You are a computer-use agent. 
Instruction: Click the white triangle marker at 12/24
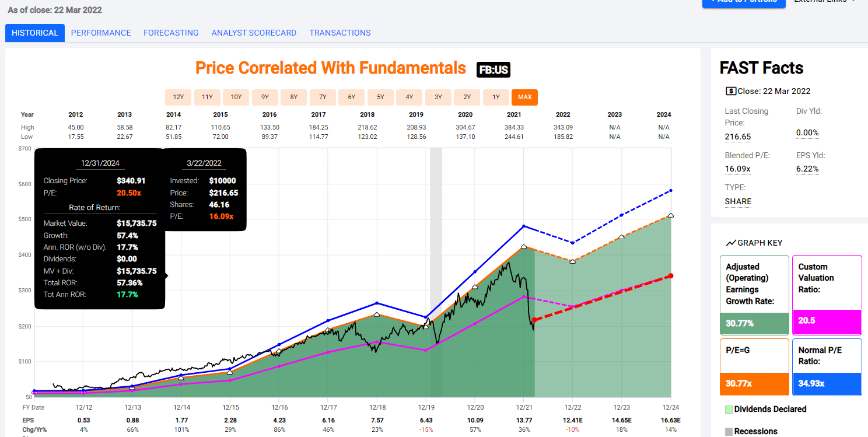(x=671, y=215)
